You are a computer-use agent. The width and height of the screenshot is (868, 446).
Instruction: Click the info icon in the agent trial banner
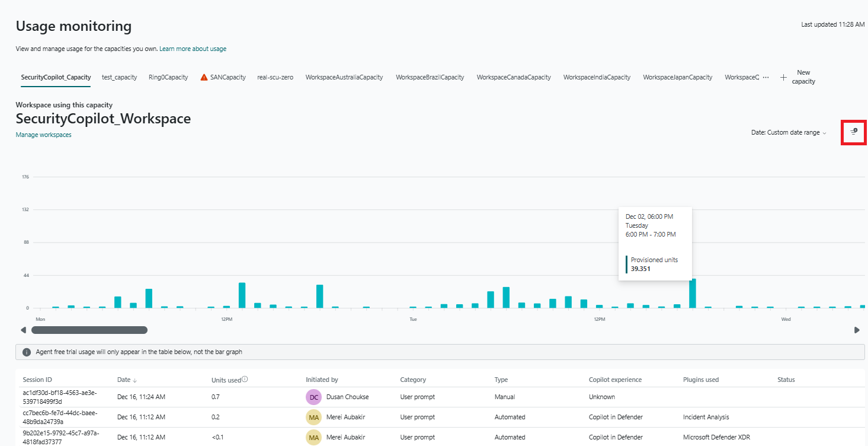pos(27,351)
